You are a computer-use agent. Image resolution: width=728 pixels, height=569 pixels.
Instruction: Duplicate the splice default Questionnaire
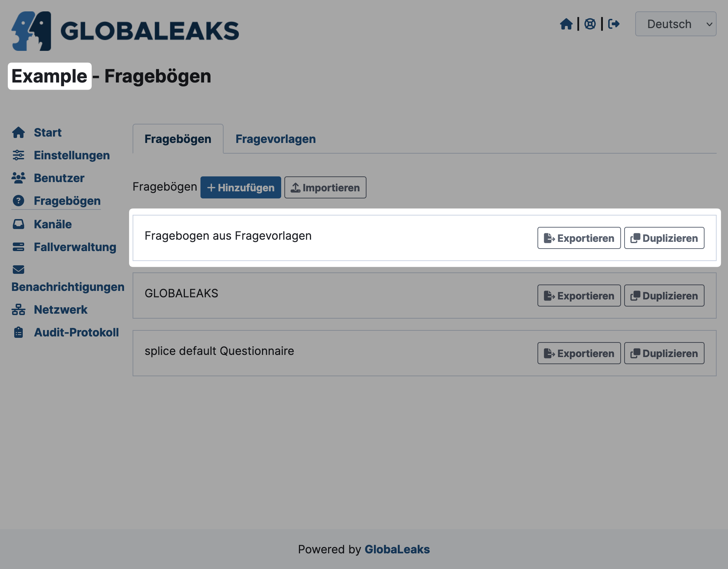click(664, 353)
